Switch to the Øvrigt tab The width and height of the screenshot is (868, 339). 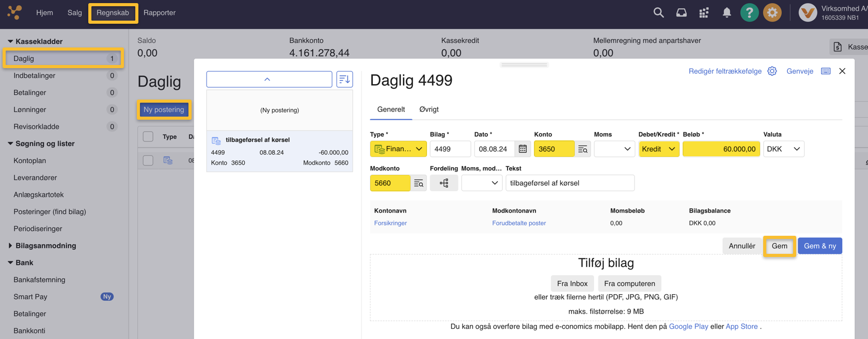[x=429, y=109]
